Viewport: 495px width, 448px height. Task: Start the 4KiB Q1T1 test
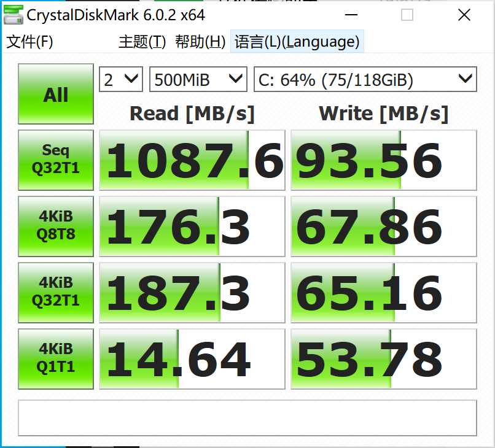56,359
